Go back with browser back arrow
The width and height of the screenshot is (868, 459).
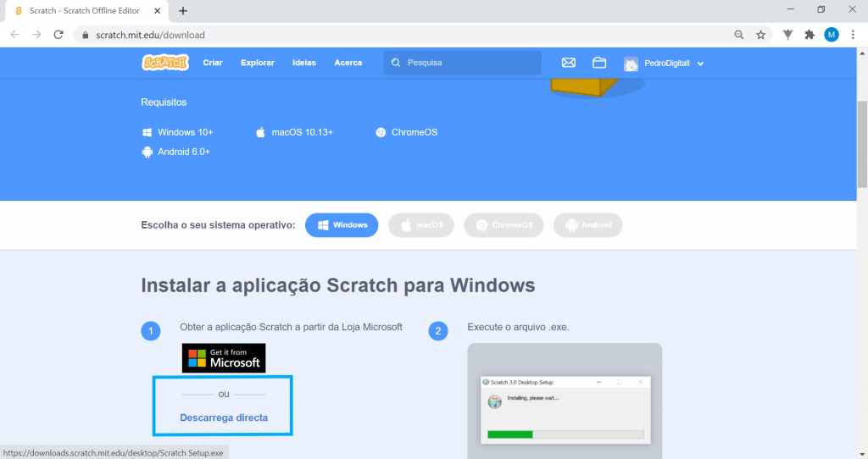[x=15, y=35]
